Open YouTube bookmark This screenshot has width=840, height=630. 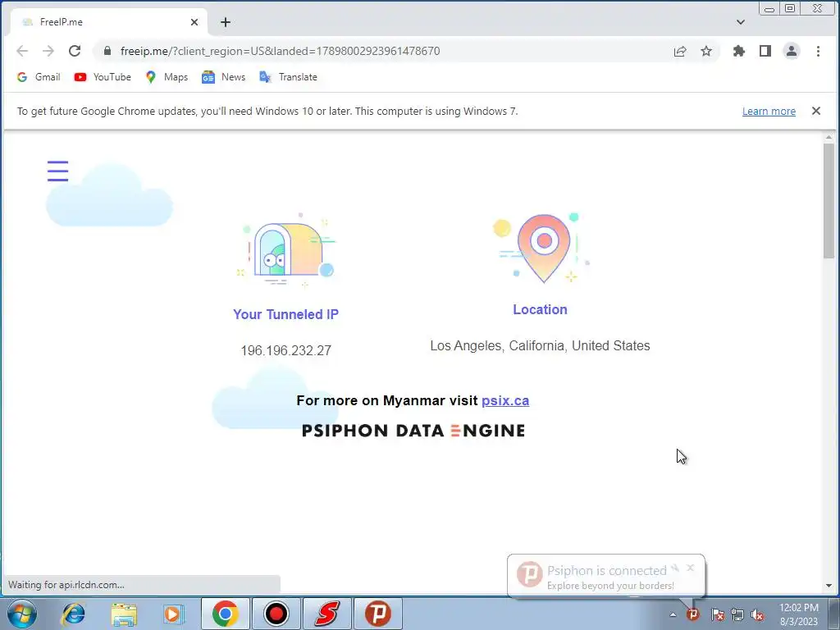click(103, 77)
